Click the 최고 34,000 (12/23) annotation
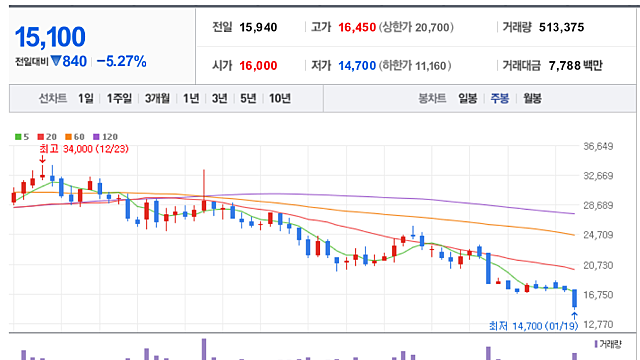Viewport: 640px width, 360px height. point(84,149)
